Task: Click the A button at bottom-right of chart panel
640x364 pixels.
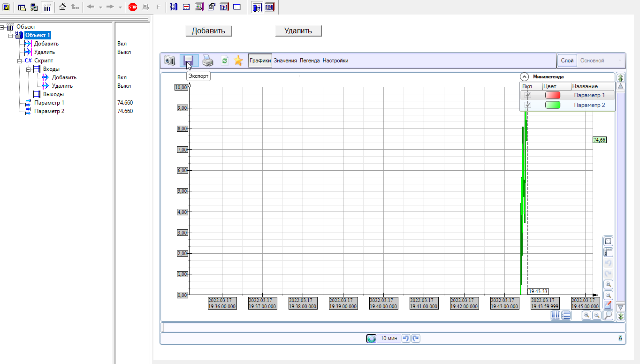Action: pyautogui.click(x=621, y=338)
